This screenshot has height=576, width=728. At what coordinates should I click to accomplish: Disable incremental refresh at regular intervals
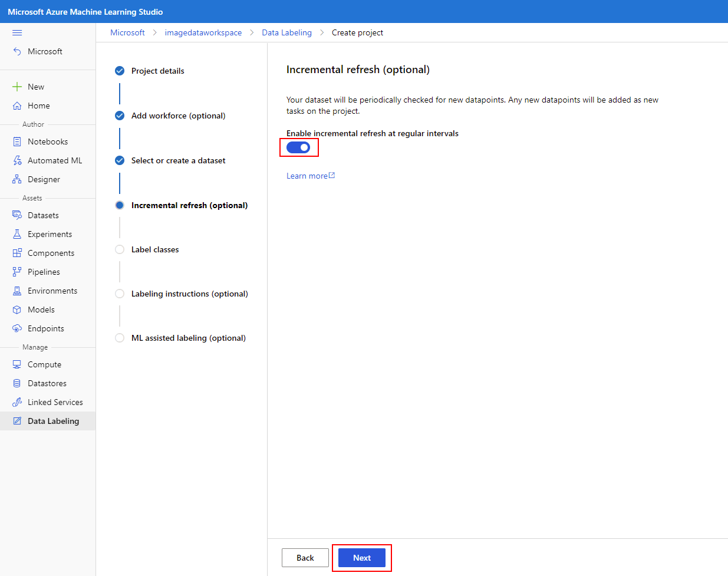point(298,147)
